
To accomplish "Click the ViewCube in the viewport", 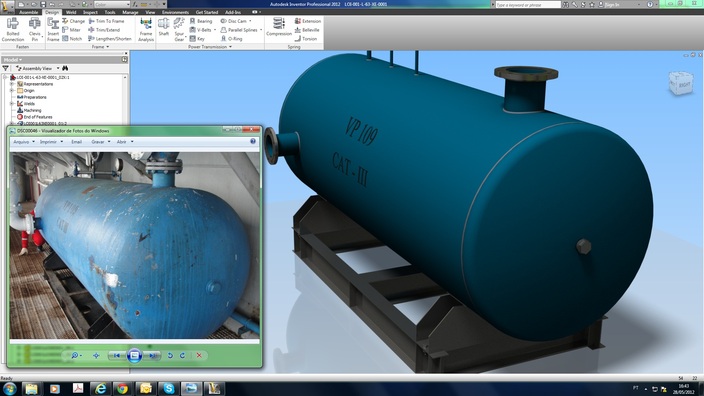I will point(681,83).
